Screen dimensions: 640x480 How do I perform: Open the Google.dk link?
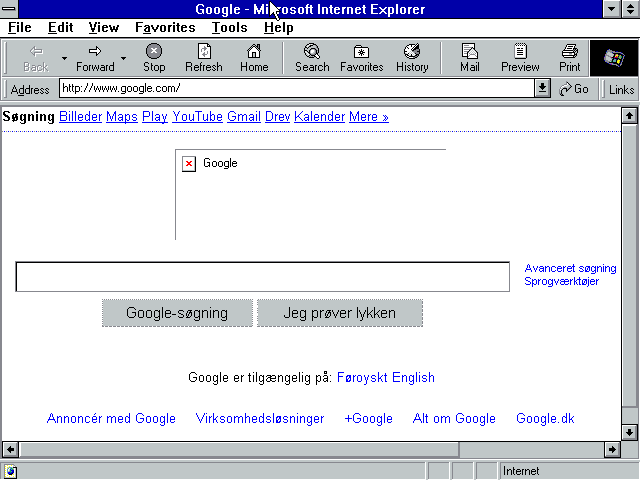pos(545,418)
